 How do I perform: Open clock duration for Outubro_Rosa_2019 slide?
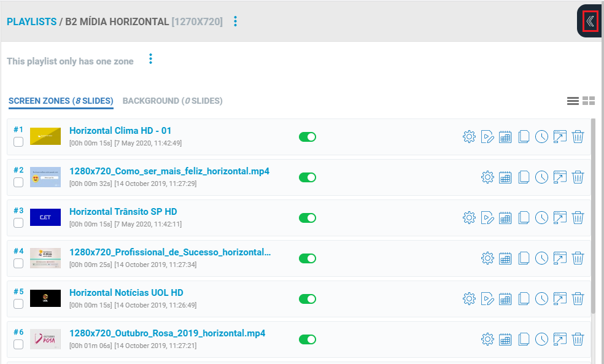tap(541, 339)
